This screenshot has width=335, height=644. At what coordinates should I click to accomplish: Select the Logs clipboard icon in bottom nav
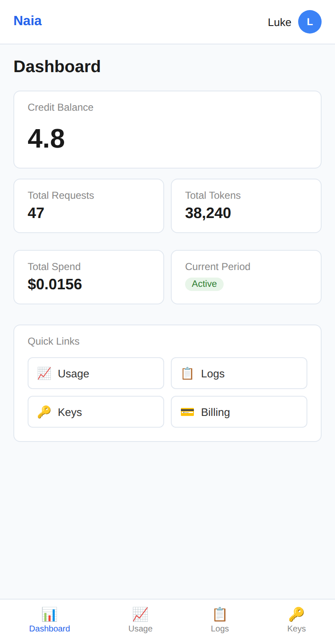point(220,614)
